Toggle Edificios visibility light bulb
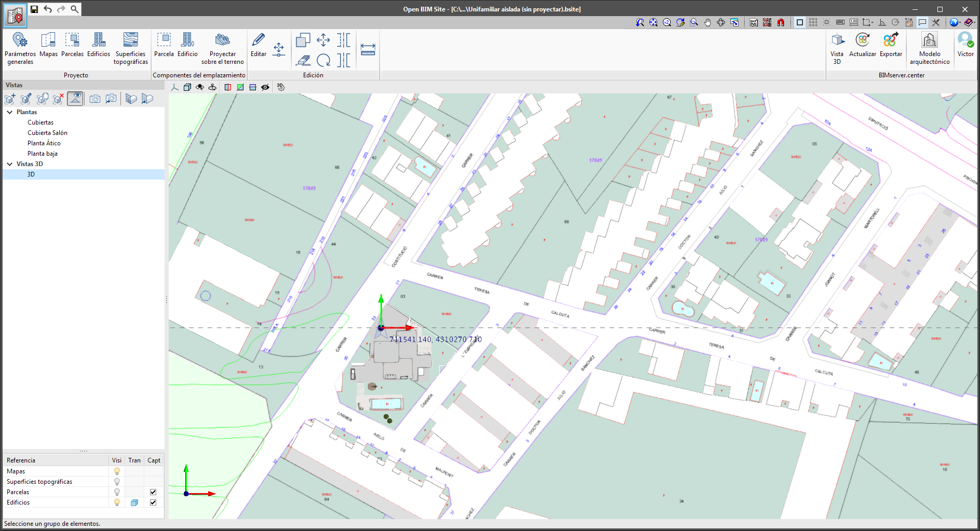The width and height of the screenshot is (980, 531). [117, 502]
